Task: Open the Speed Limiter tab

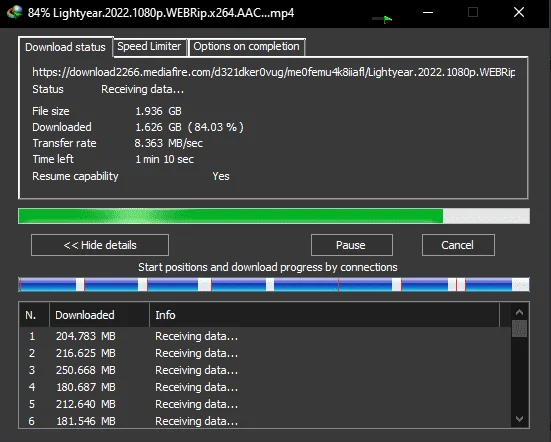Action: tap(149, 46)
